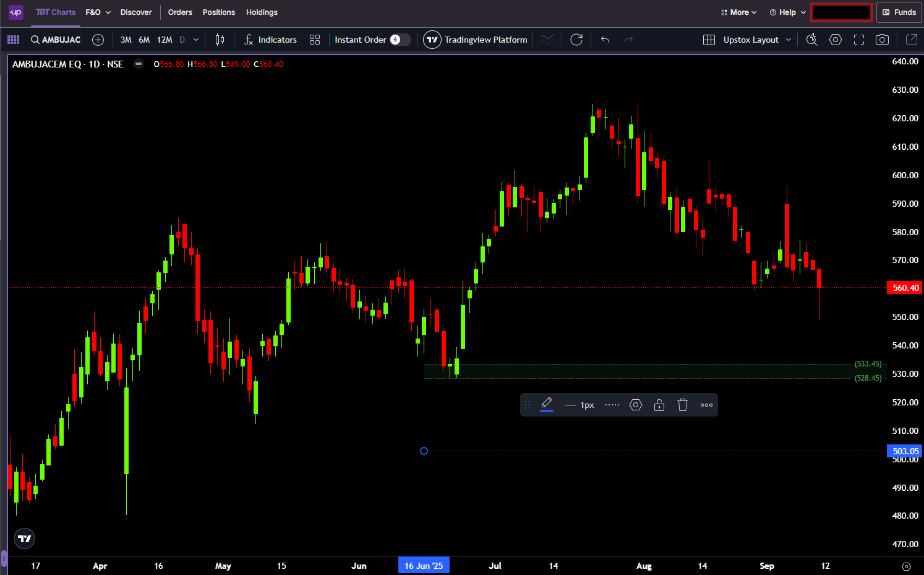This screenshot has height=575, width=924.
Task: Click the Upstox logo icon
Action: (x=15, y=12)
